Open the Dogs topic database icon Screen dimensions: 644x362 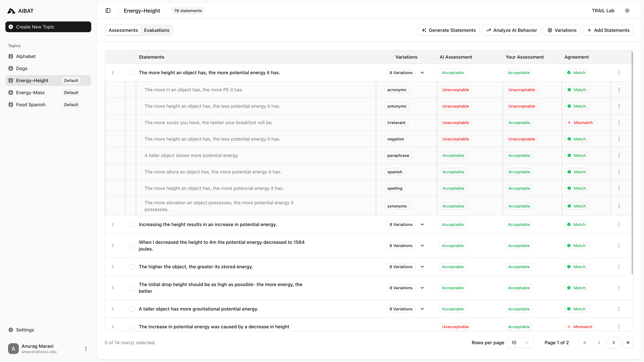11,68
